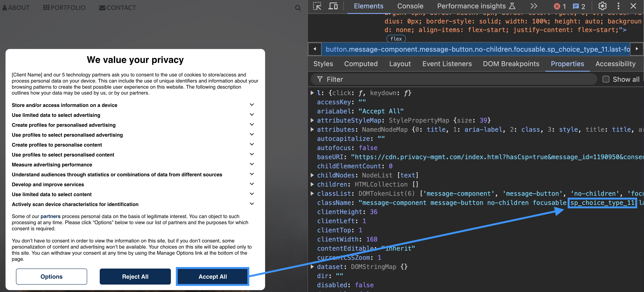
Task: Click the childElementCount property
Action: 355,166
